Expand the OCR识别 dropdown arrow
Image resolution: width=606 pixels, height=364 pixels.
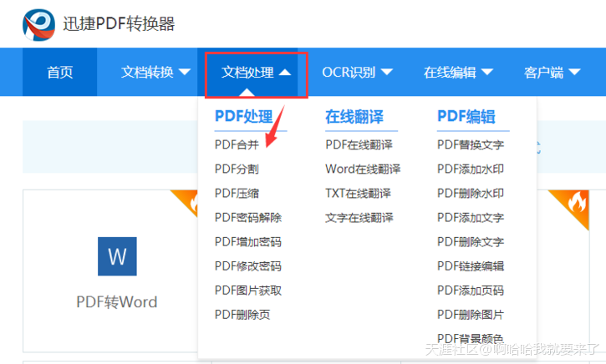[387, 72]
